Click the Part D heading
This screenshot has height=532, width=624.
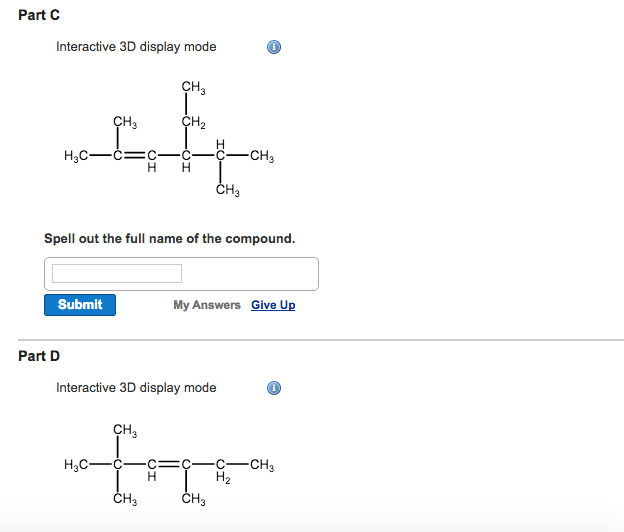(39, 356)
